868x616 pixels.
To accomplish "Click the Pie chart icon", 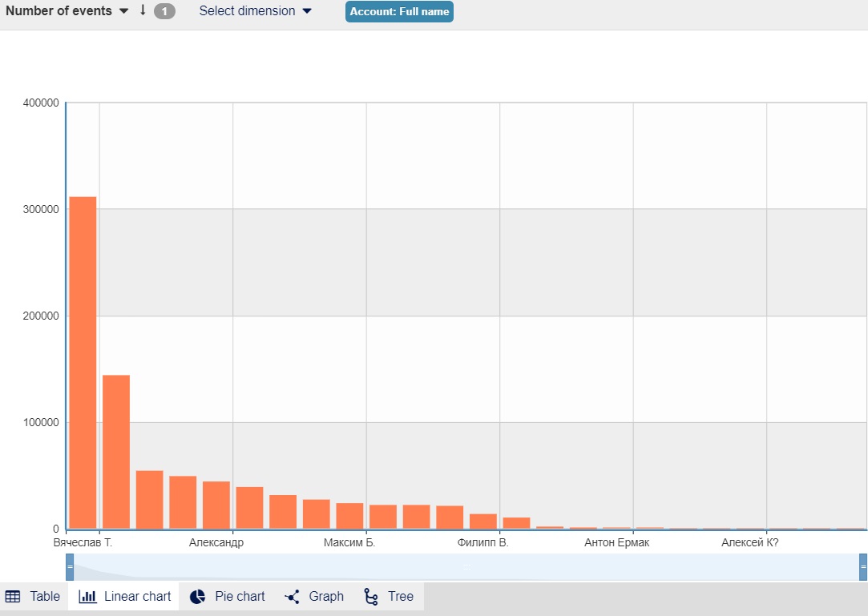I will (x=197, y=596).
